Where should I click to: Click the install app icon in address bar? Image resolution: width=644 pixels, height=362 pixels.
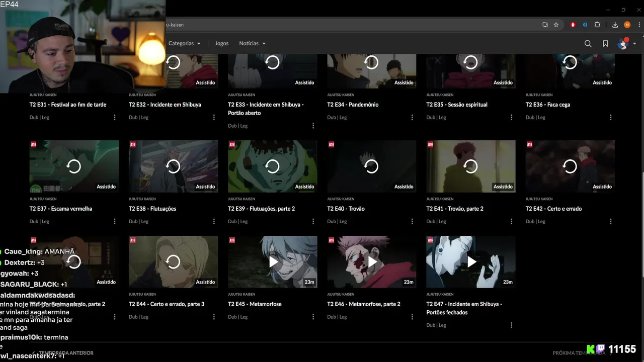pyautogui.click(x=545, y=25)
